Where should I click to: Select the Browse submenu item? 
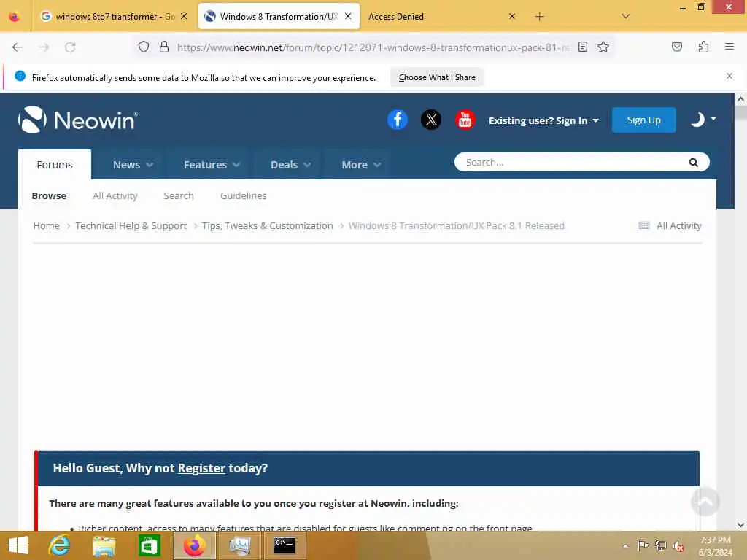pos(49,195)
